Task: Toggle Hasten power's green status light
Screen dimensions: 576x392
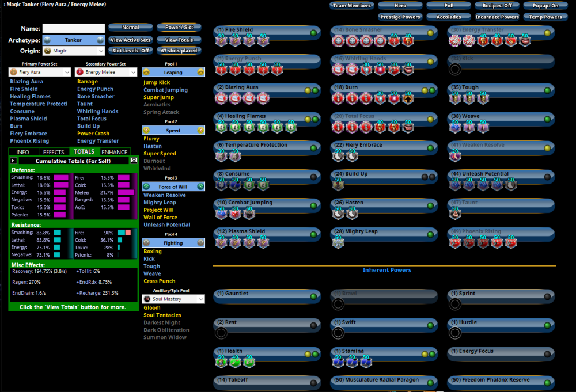Action: (x=430, y=205)
